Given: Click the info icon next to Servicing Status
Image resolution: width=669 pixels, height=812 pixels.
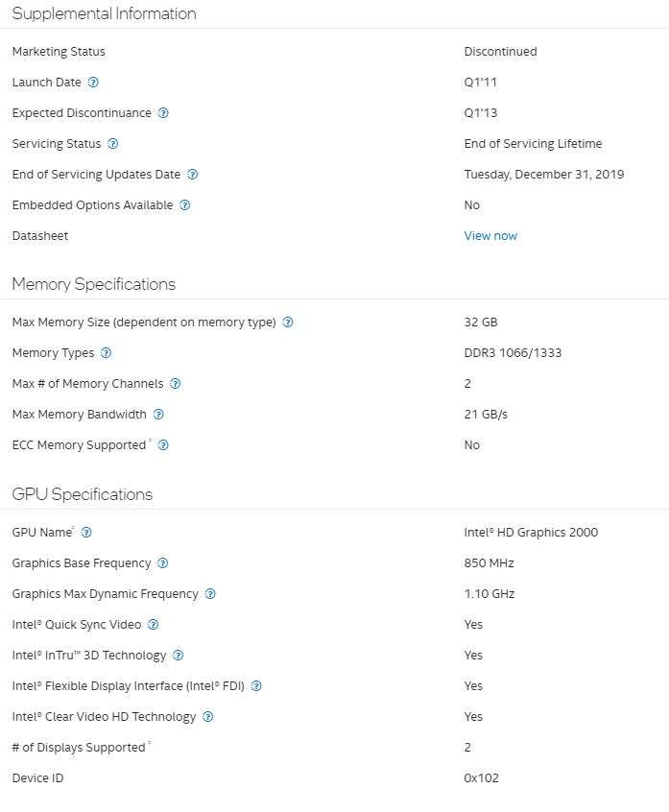Looking at the screenshot, I should [x=112, y=144].
